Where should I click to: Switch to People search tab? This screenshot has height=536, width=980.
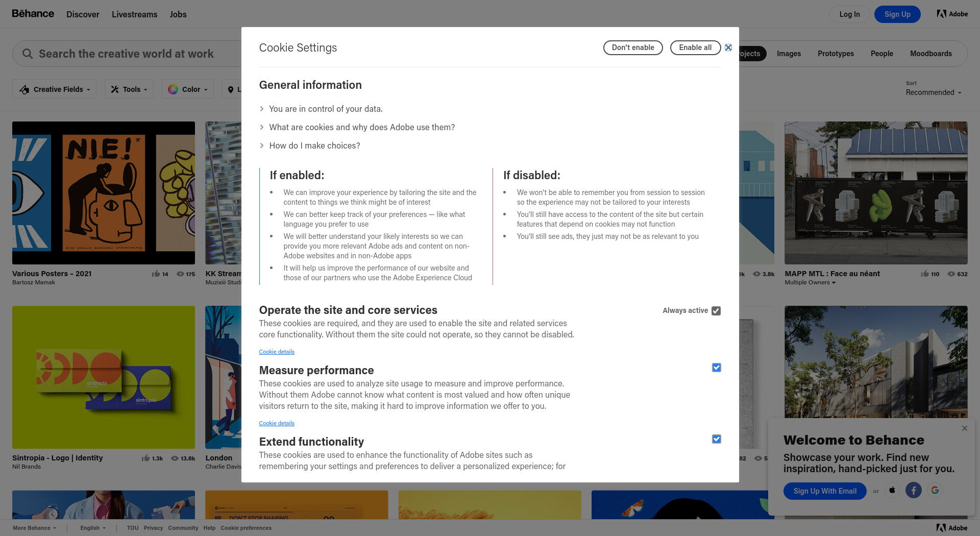pyautogui.click(x=881, y=54)
